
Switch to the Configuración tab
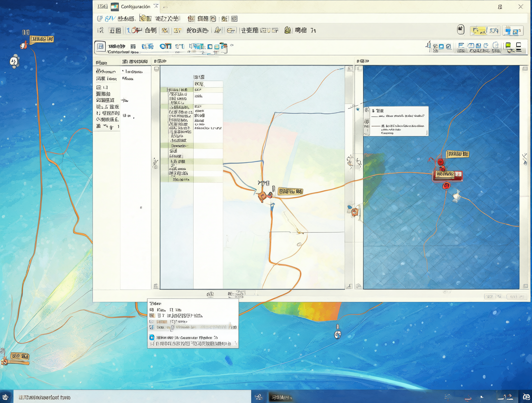(x=135, y=6)
